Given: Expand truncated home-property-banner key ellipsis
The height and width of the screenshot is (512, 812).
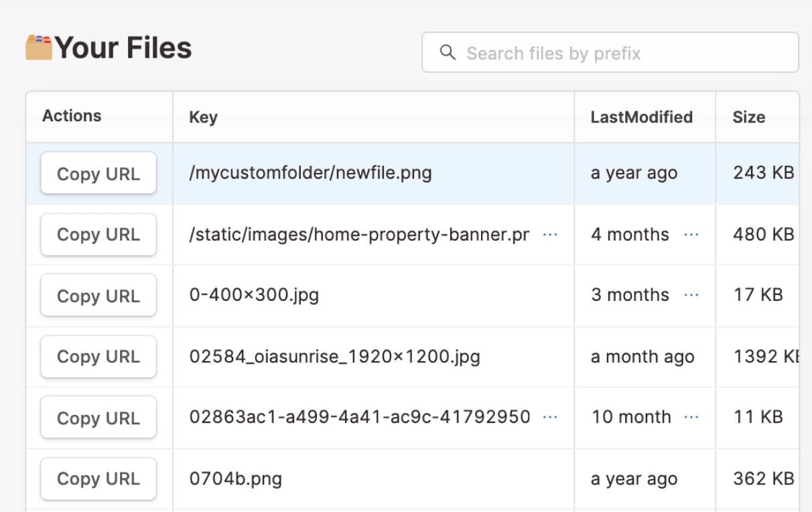Looking at the screenshot, I should [x=550, y=235].
